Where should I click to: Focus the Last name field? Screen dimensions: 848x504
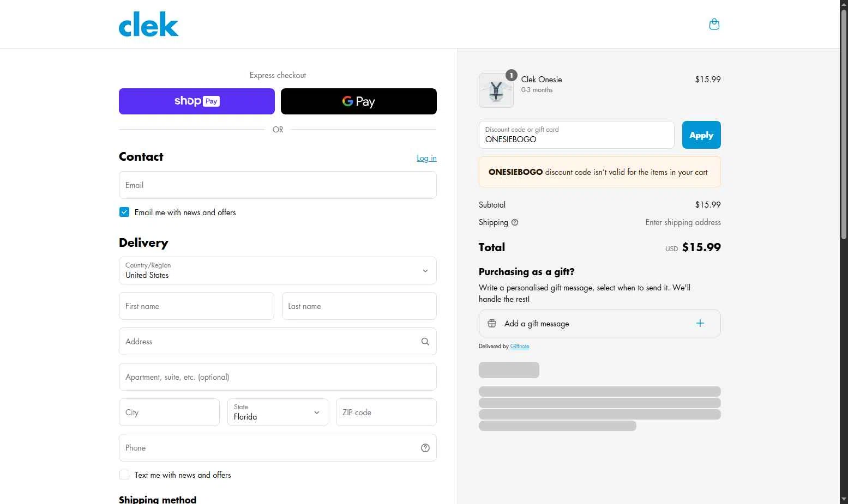(359, 306)
